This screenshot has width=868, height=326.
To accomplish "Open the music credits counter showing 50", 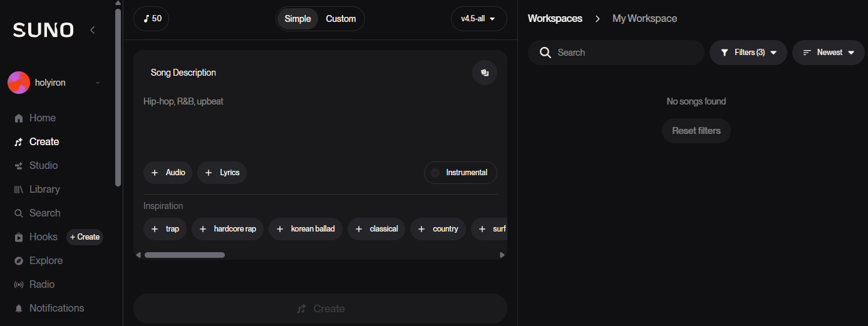I will tap(152, 19).
